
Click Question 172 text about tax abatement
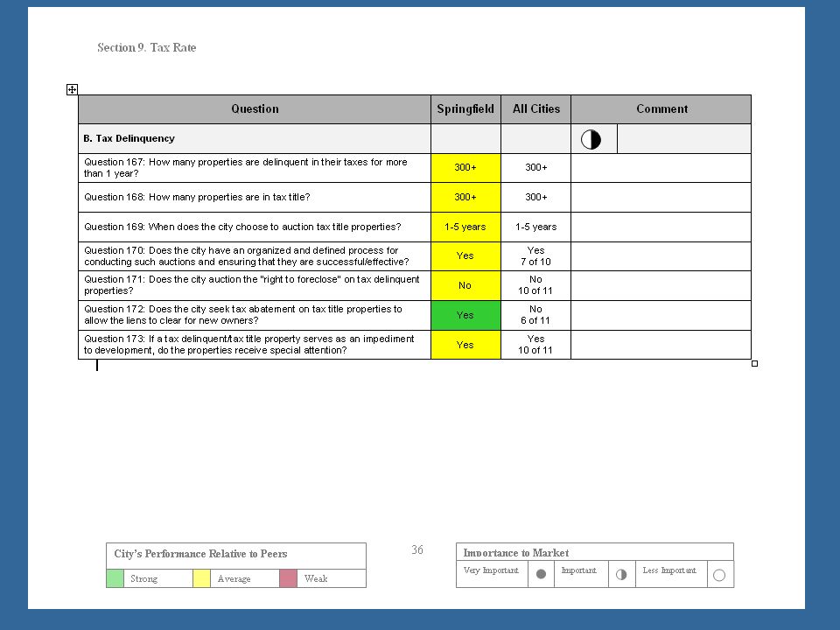click(x=242, y=315)
